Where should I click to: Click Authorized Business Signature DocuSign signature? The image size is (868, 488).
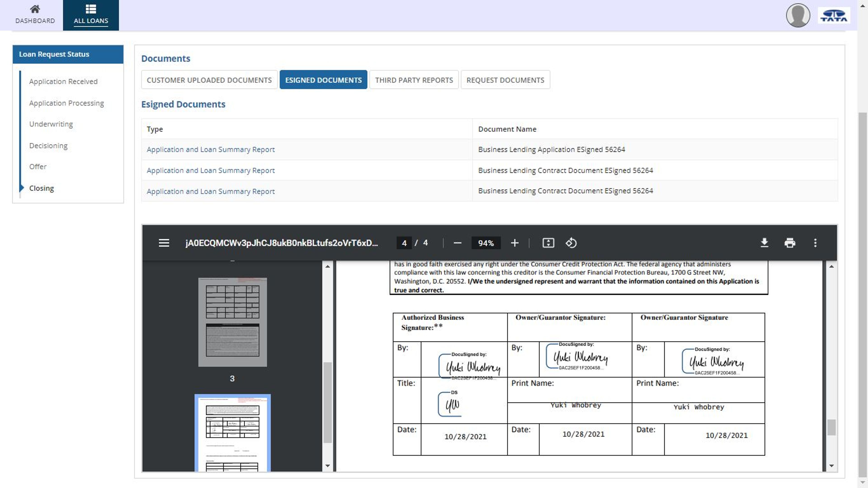pyautogui.click(x=469, y=366)
